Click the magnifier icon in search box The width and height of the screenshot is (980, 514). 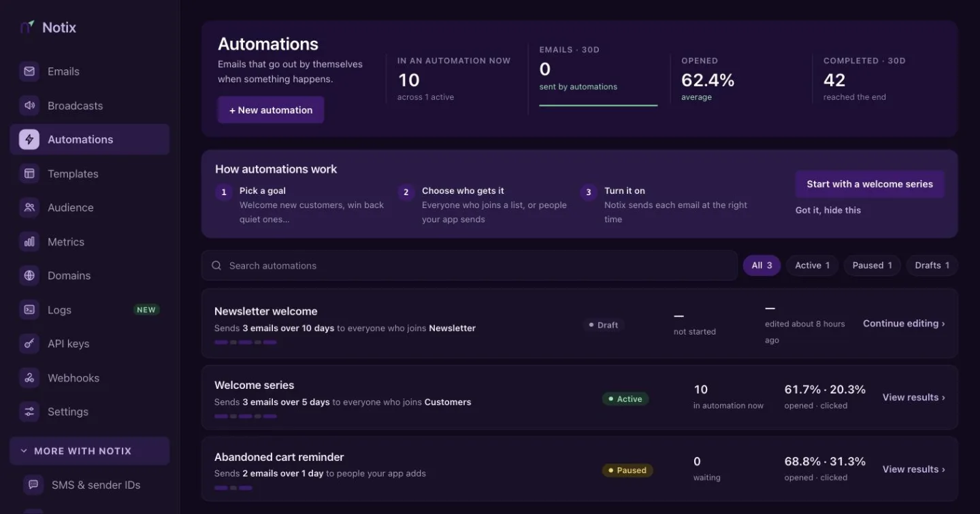click(x=216, y=266)
